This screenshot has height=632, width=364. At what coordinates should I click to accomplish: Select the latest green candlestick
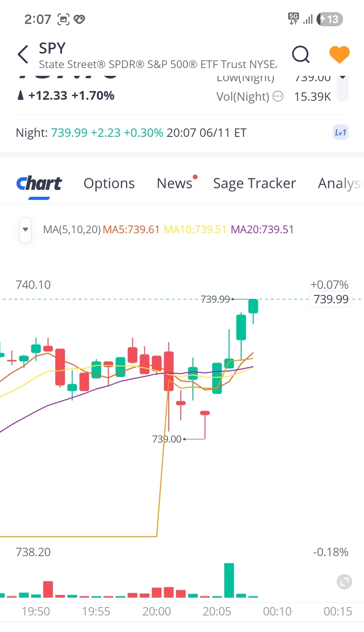[253, 306]
